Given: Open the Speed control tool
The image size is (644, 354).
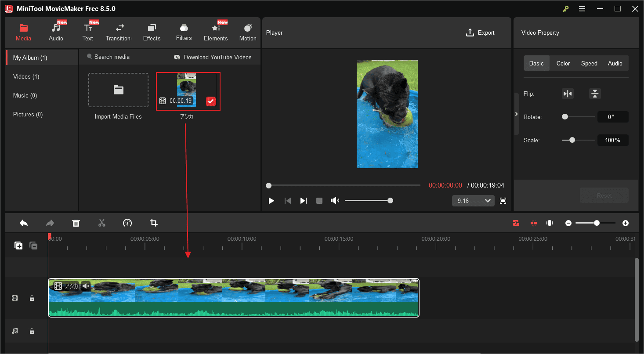Looking at the screenshot, I should click(127, 223).
